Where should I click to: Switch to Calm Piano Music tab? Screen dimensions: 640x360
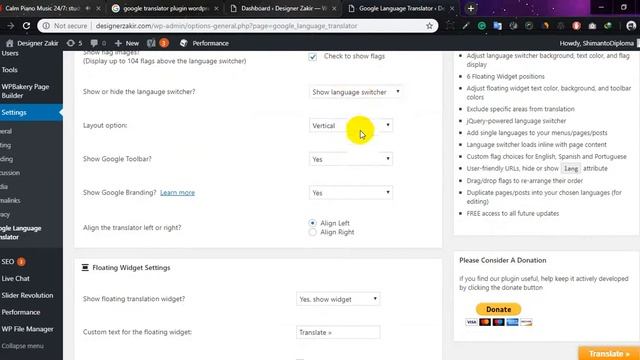pos(43,8)
